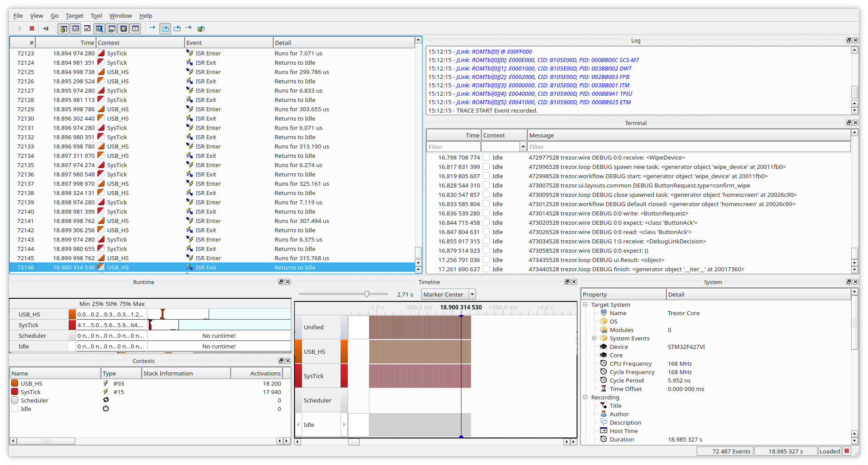Click the 72 487 Events status bar field
Screen dimensions: 868x465
(725, 451)
